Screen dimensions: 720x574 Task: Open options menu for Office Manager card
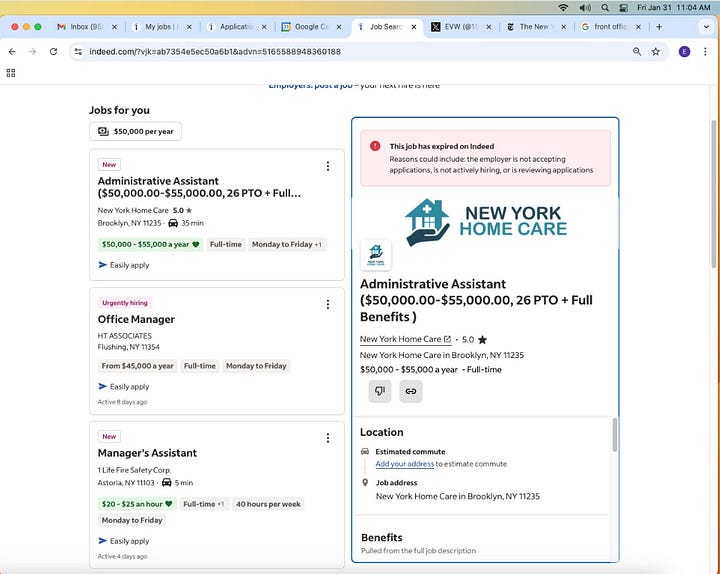(x=327, y=304)
